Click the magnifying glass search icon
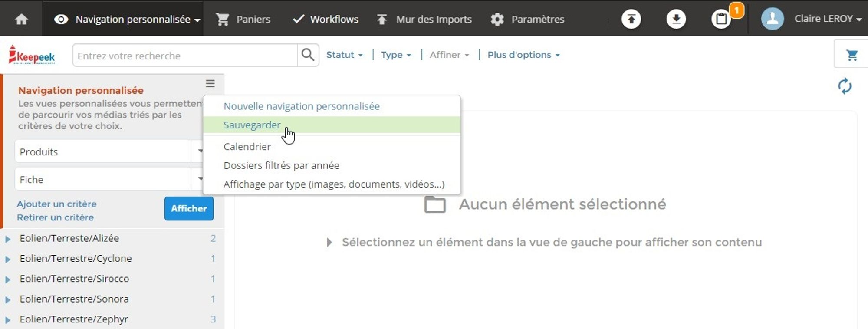The image size is (868, 329). 308,55
